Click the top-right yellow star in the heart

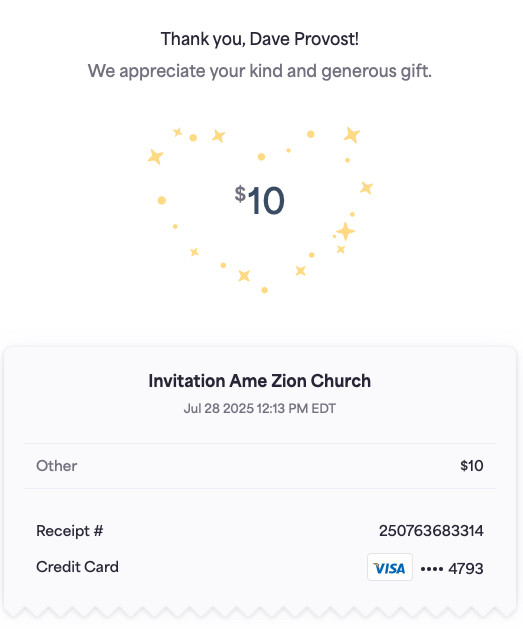(x=352, y=135)
